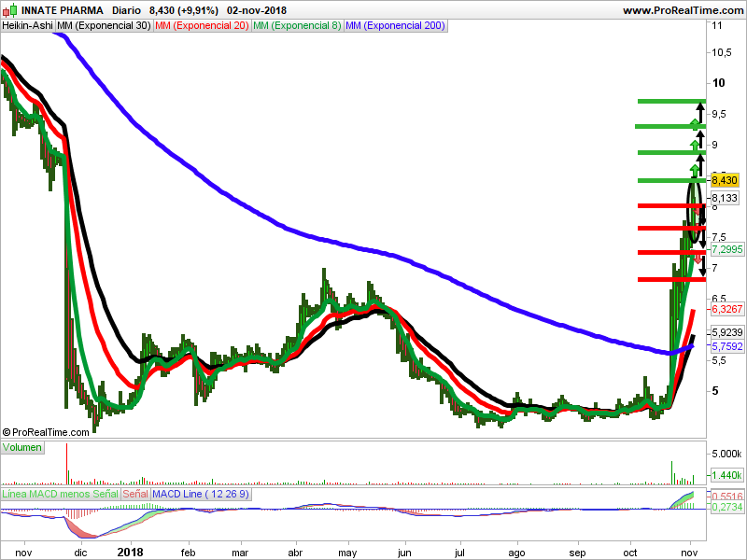Click the topmost green resistance line

[671, 102]
